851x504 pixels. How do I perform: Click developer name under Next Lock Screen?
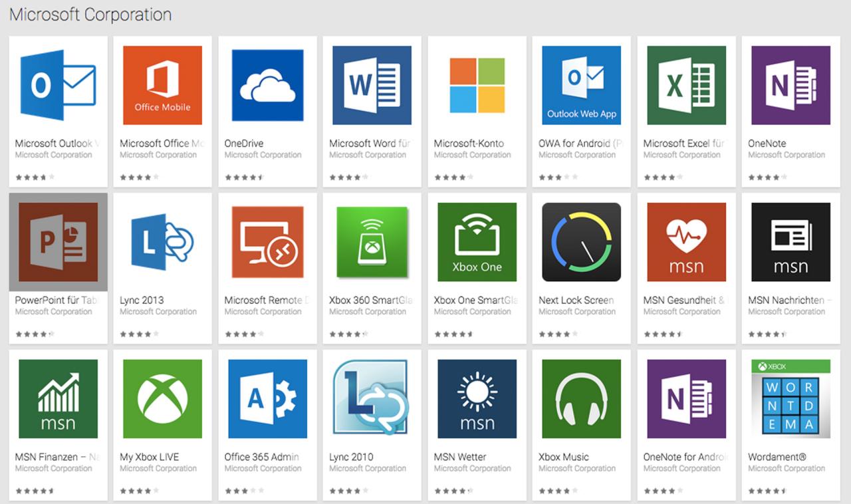click(577, 312)
